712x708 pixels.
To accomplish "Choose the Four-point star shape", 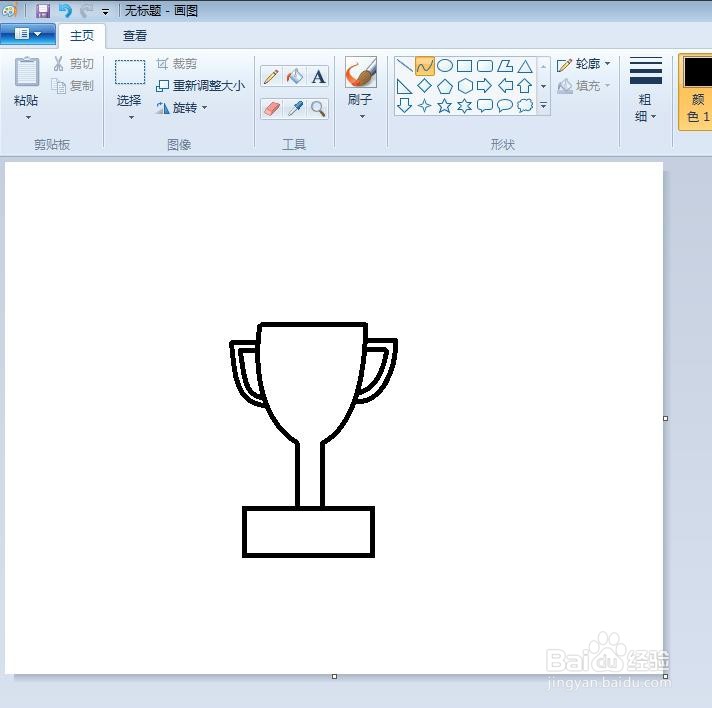I will click(x=425, y=105).
